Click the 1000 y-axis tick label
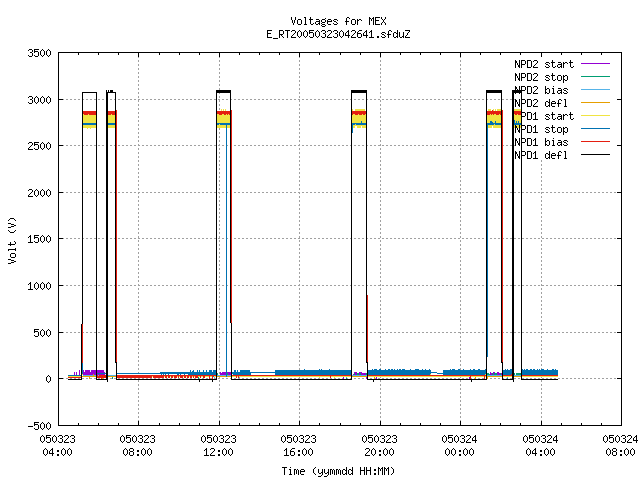 (x=40, y=286)
